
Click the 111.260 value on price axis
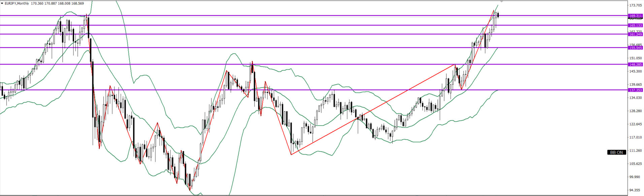(x=635, y=151)
